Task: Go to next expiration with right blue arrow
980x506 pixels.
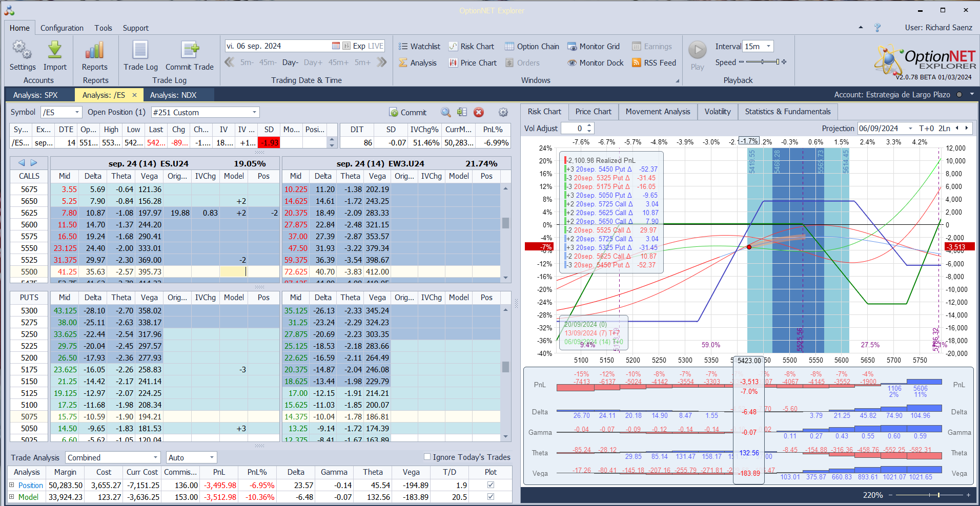Action: (34, 163)
